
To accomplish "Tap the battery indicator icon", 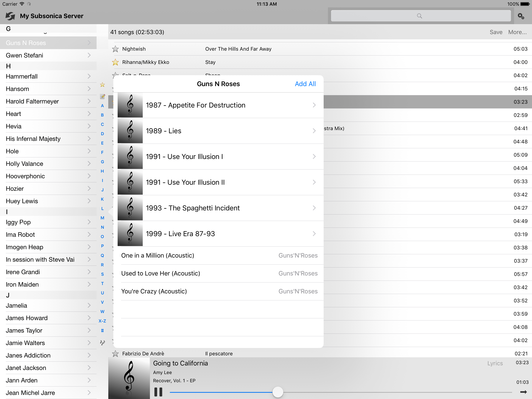I will [x=525, y=4].
